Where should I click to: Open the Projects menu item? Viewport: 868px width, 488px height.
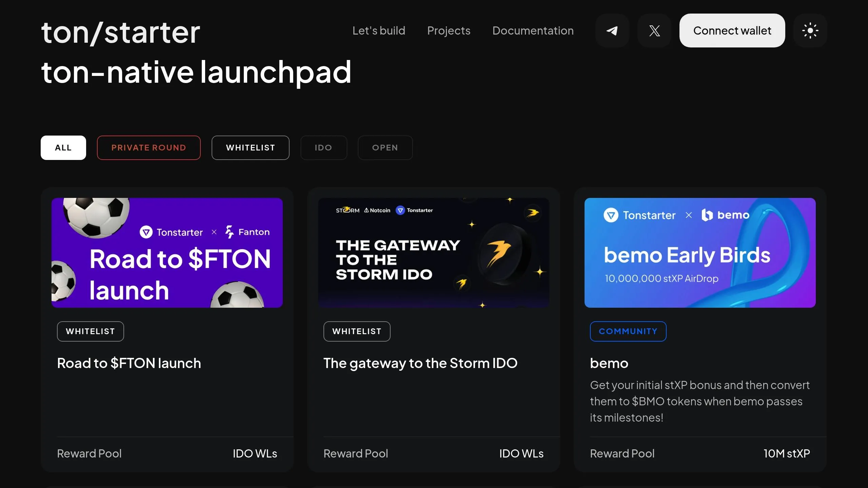449,30
